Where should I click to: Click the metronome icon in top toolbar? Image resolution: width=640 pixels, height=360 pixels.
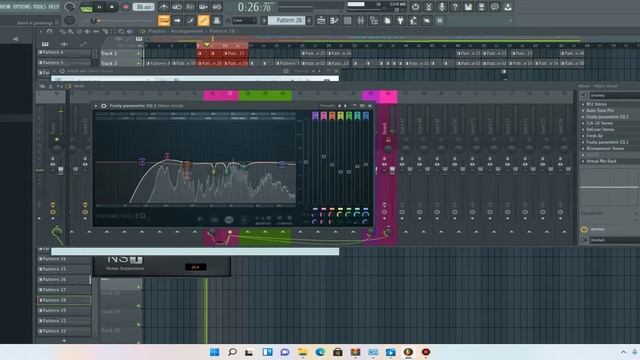pyautogui.click(x=164, y=7)
